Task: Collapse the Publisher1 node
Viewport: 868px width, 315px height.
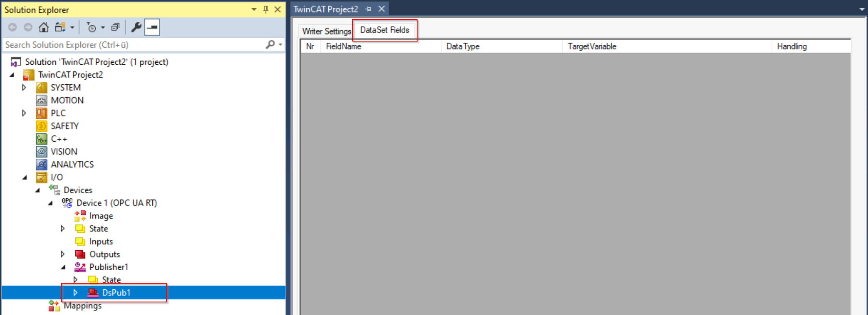Action: click(64, 267)
